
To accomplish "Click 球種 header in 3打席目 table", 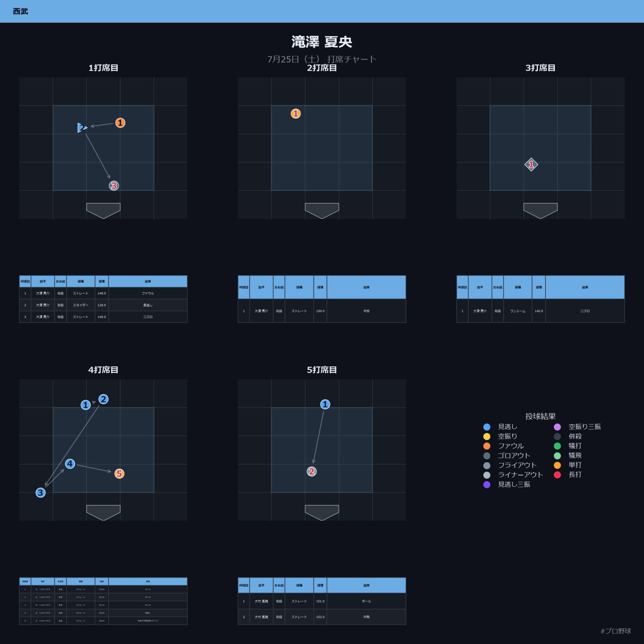I will point(518,287).
